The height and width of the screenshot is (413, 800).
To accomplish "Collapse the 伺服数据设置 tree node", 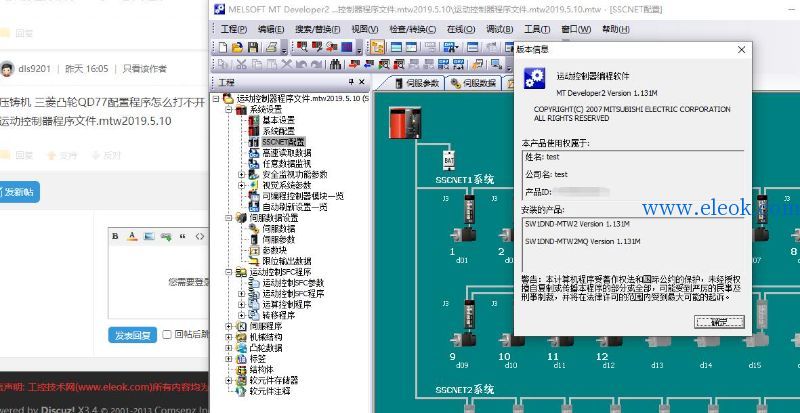I will click(229, 218).
